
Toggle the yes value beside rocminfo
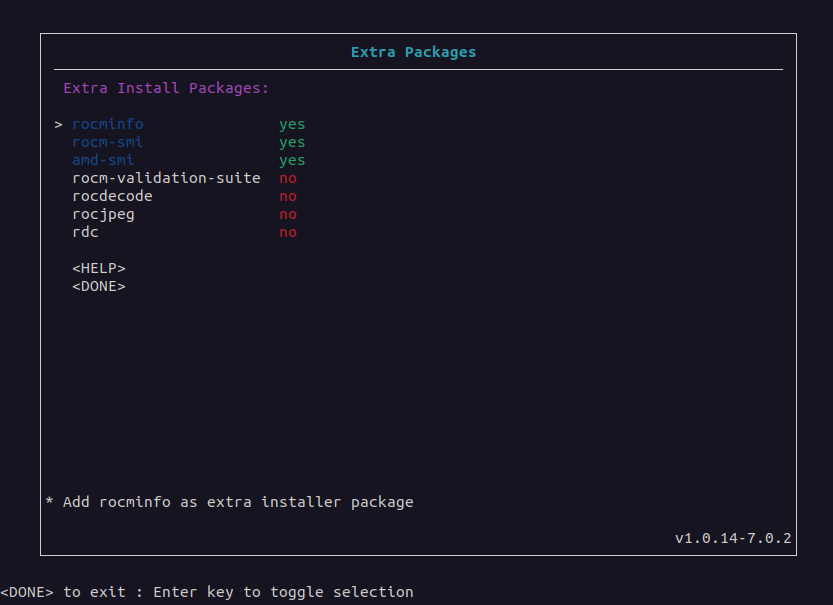pyautogui.click(x=292, y=125)
